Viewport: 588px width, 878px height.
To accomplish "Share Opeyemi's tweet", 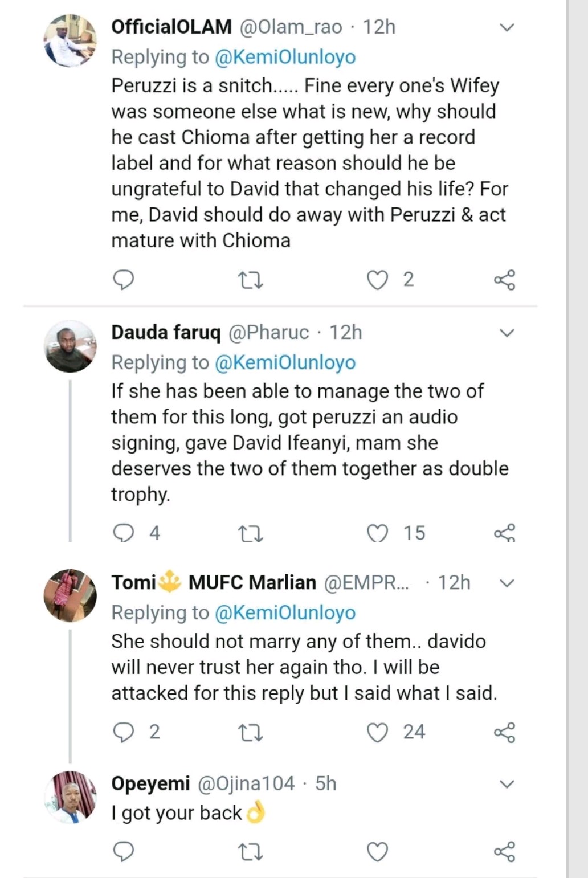I will click(x=504, y=852).
